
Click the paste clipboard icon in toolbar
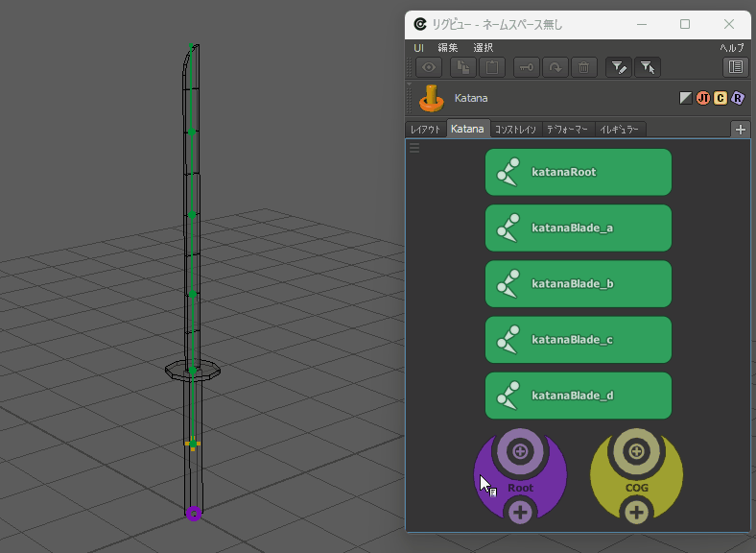pyautogui.click(x=492, y=67)
